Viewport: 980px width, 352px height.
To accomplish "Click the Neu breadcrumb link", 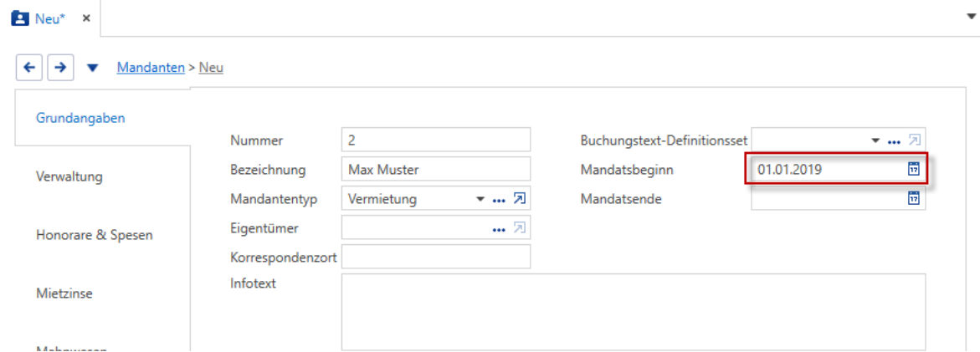I will [211, 67].
